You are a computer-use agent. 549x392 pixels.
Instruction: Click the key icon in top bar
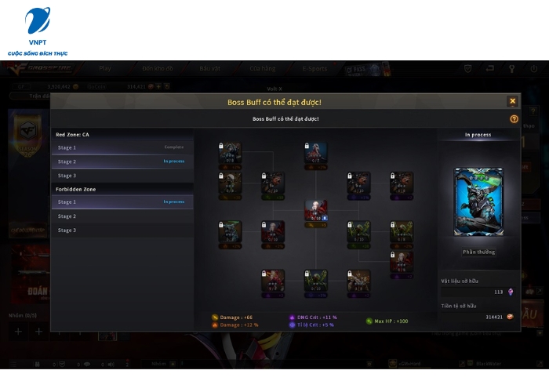pos(511,69)
